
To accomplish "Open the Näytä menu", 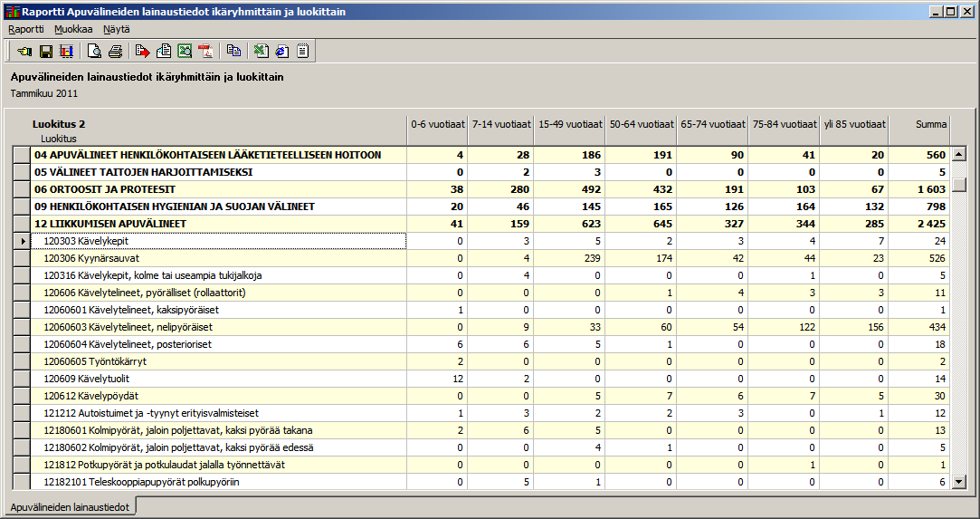I will (x=116, y=29).
